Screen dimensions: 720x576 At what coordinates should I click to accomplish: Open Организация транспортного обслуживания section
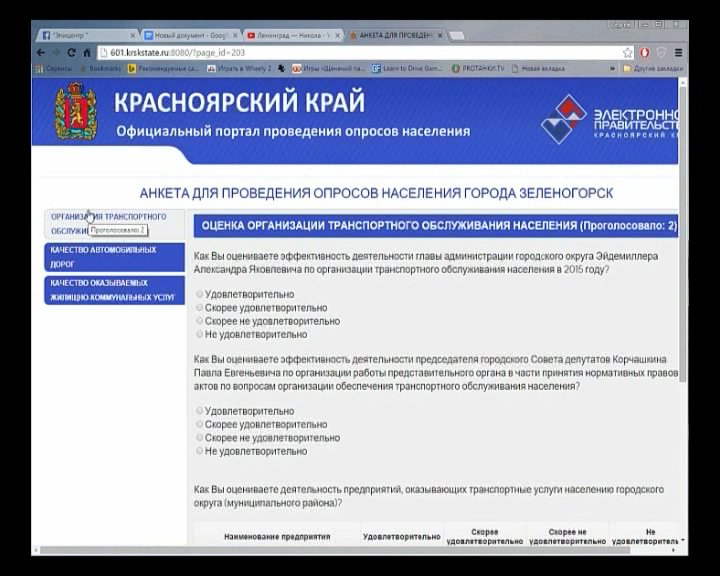click(115, 224)
